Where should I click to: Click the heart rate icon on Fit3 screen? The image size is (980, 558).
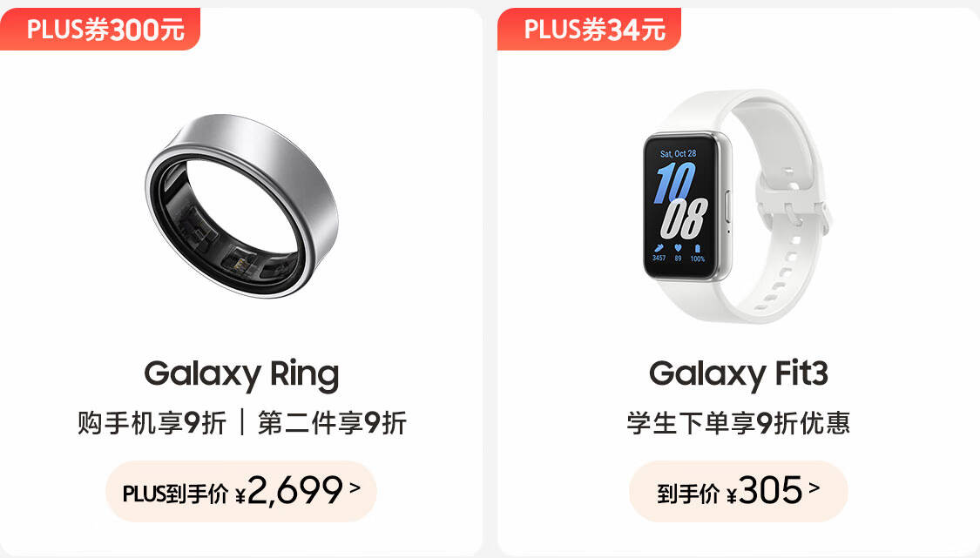[678, 248]
